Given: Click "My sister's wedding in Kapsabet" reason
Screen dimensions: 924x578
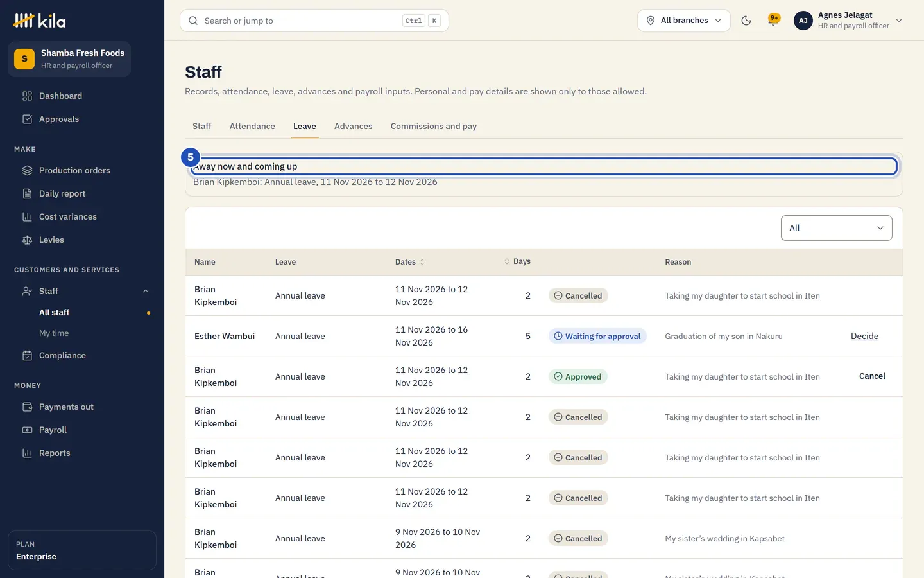Looking at the screenshot, I should [x=725, y=539].
